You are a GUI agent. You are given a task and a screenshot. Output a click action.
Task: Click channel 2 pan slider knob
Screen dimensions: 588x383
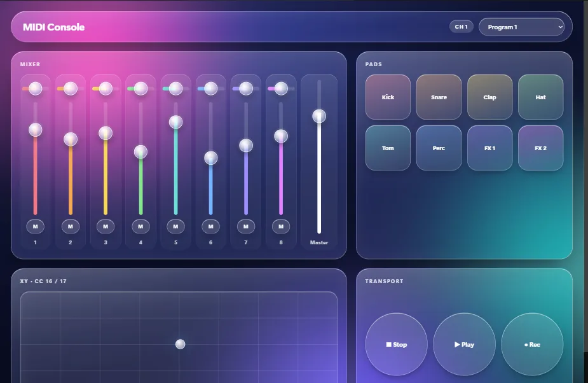click(70, 88)
